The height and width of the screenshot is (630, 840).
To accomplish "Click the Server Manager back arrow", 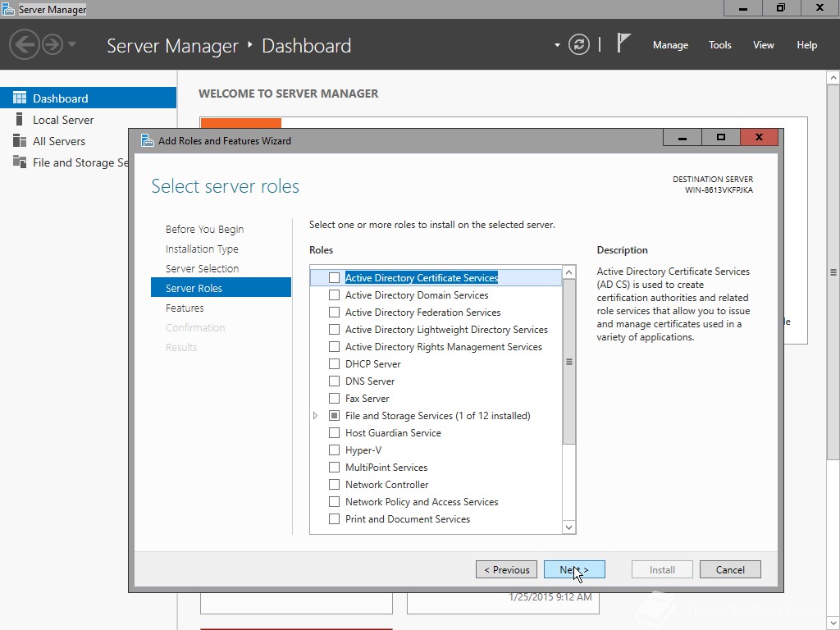I will [24, 44].
